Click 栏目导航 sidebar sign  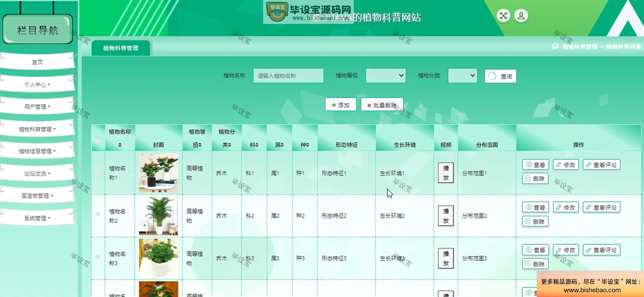click(x=37, y=29)
